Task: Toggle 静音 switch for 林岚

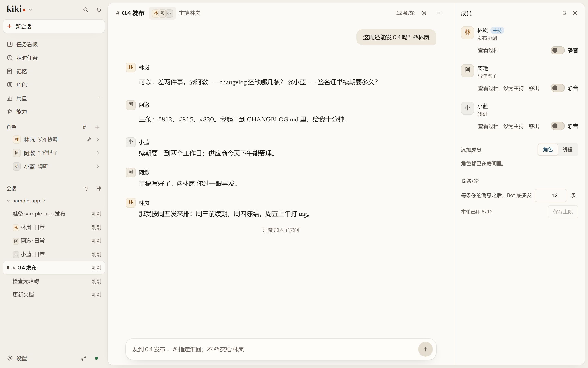Action: click(x=557, y=50)
